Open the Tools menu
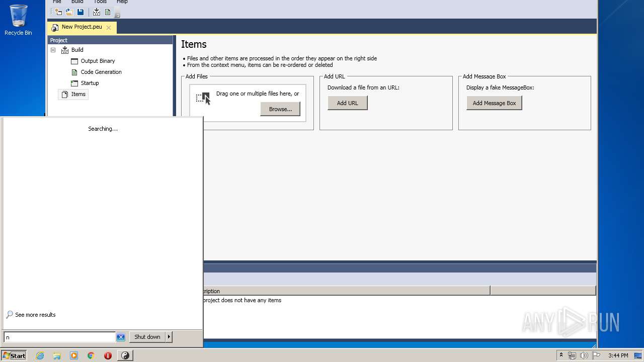Screen dimensions: 644x362 coord(100,2)
